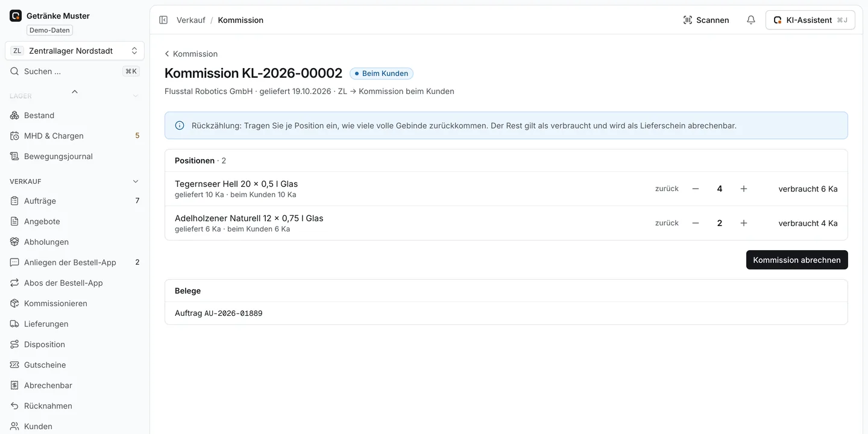Increase returned count for Adelholzener Naturell
Viewport: 868px width, 434px height.
744,223
